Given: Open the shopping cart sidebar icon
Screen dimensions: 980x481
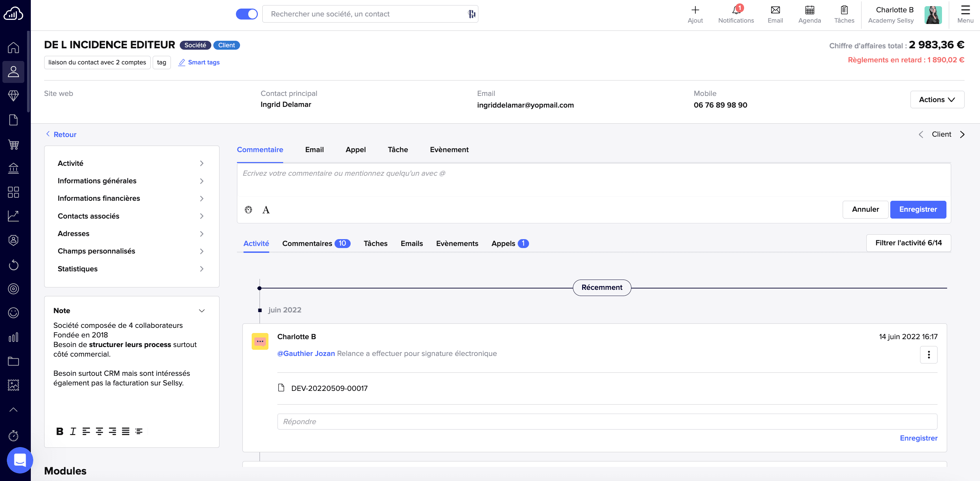Looking at the screenshot, I should 13,144.
